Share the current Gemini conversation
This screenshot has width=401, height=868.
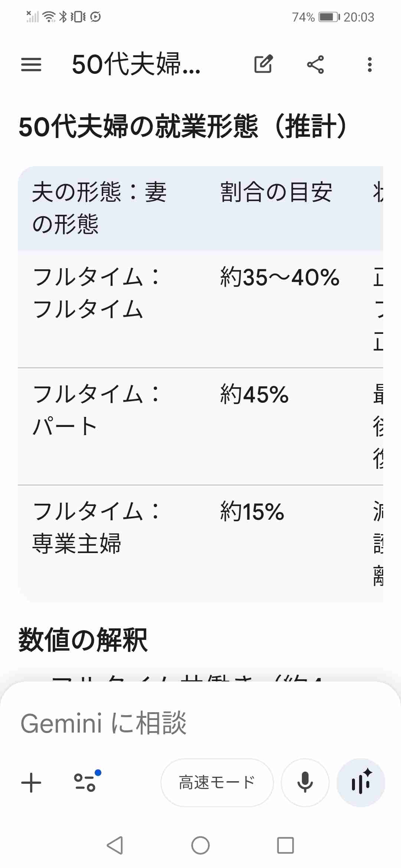coord(316,65)
